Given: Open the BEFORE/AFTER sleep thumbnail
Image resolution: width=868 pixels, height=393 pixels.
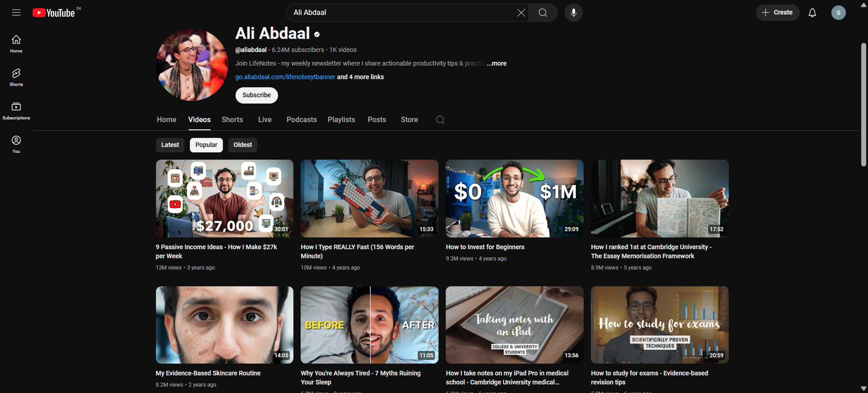Looking at the screenshot, I should [x=370, y=325].
